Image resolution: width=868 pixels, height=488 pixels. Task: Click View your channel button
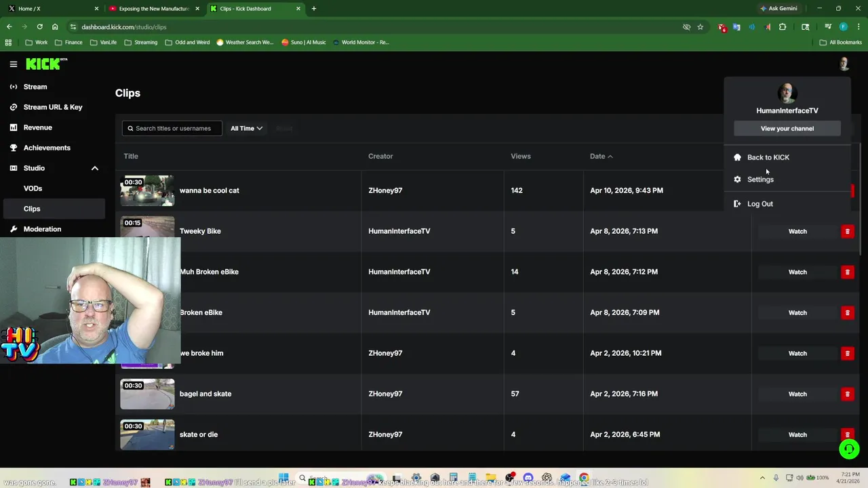click(x=787, y=129)
